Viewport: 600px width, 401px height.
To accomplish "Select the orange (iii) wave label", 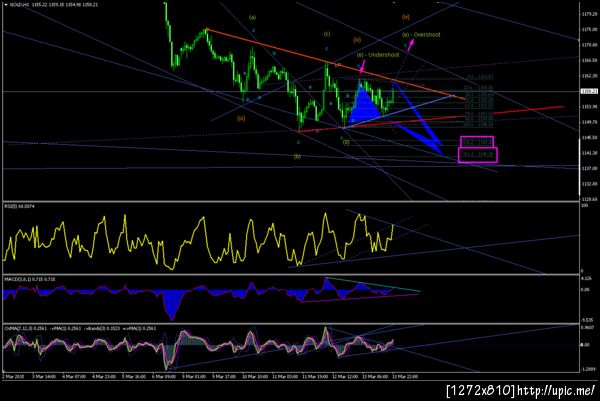I will [241, 119].
